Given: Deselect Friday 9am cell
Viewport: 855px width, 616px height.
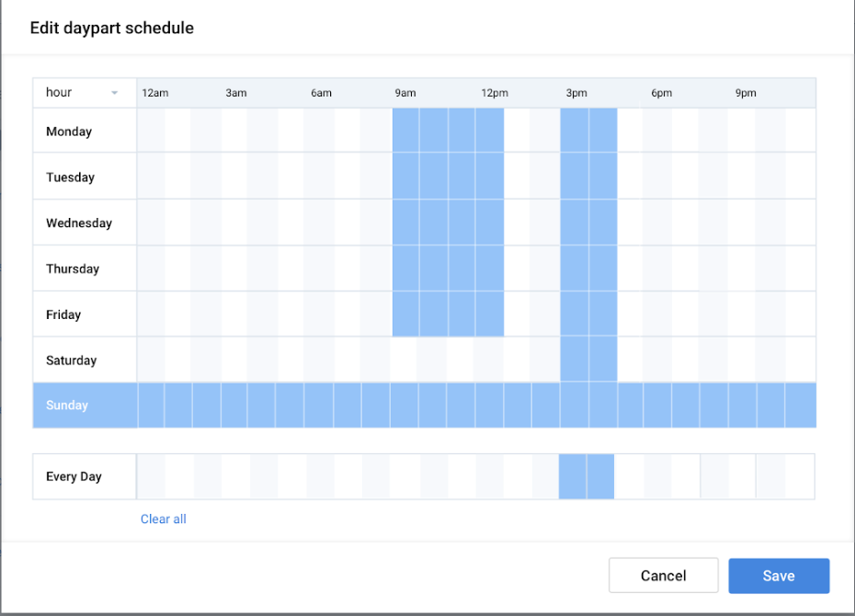Looking at the screenshot, I should pos(405,314).
